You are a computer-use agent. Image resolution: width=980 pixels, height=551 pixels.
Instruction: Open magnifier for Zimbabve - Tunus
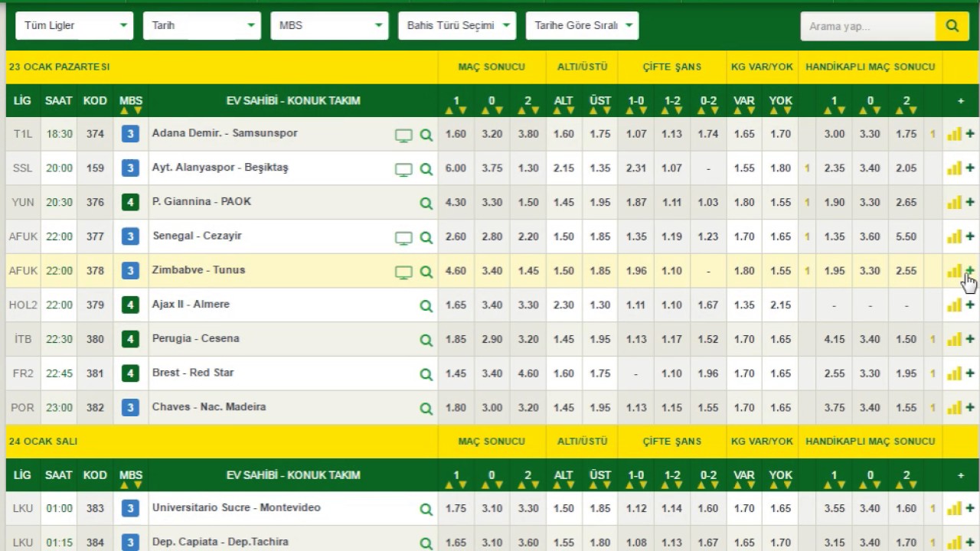point(426,272)
